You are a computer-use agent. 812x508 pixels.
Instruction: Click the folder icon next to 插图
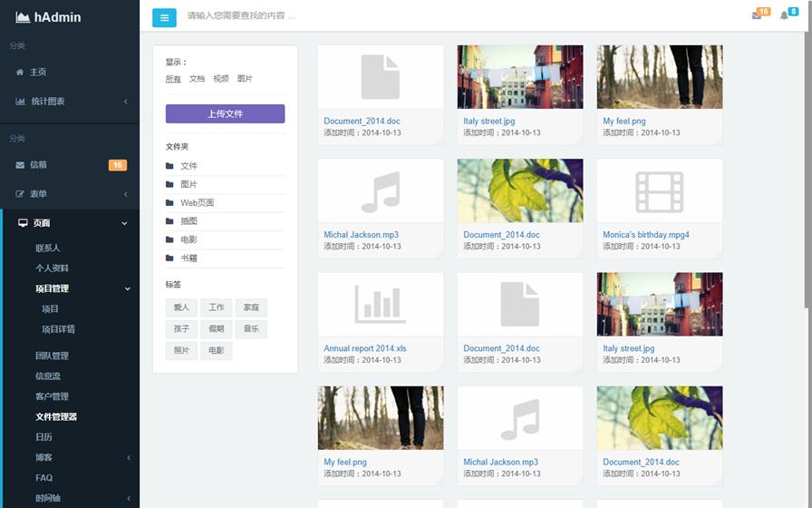(x=169, y=221)
